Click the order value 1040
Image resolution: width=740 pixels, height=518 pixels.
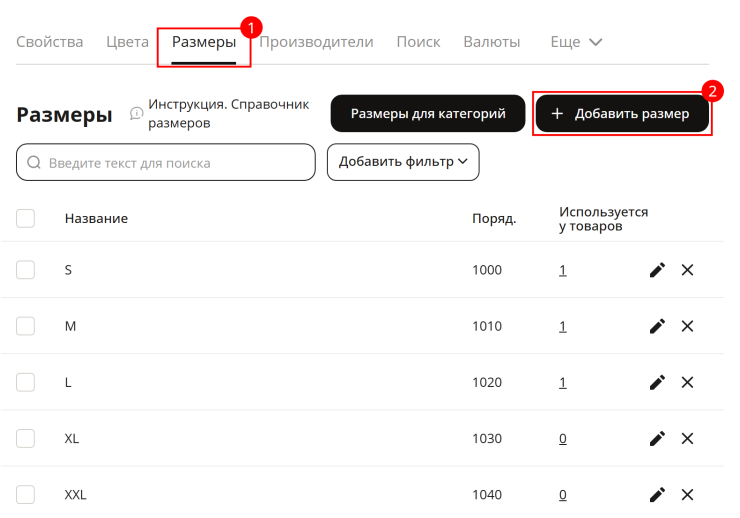point(487,494)
